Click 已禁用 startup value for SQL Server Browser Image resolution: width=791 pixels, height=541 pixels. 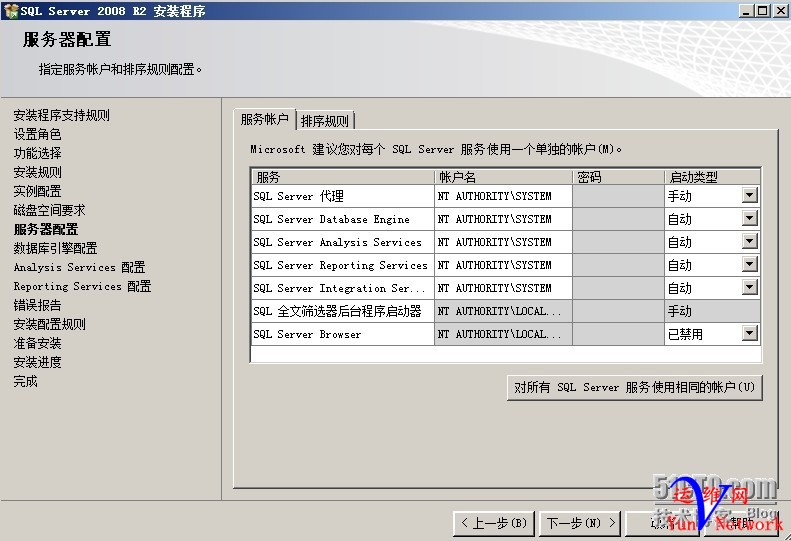pos(685,334)
